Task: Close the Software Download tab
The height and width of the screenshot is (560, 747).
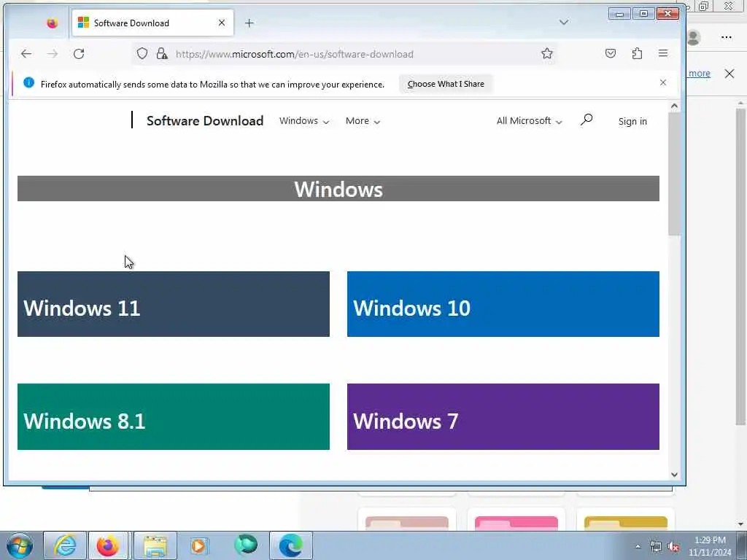Action: point(222,23)
